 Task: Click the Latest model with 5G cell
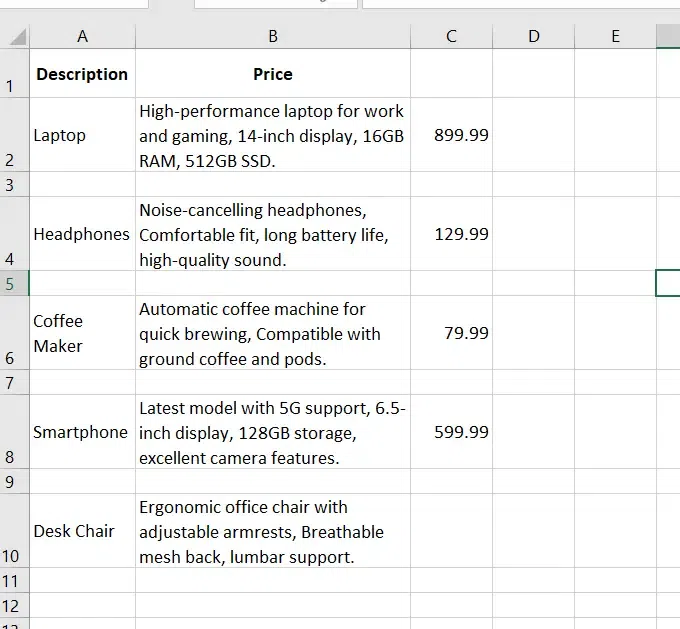point(273,432)
